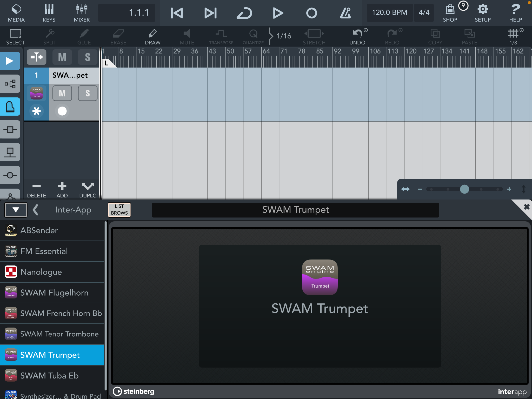Open the KEYS keyboard view

(x=49, y=13)
